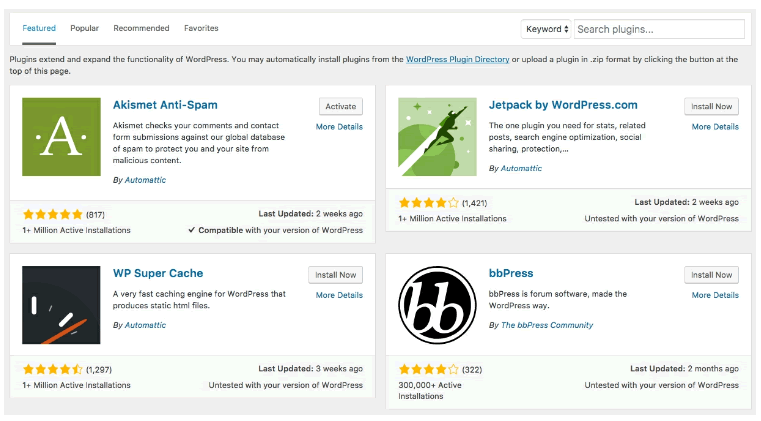The image size is (761, 421).
Task: Click 'Last Updated: 3 weeks ago' text
Action: pyautogui.click(x=311, y=369)
